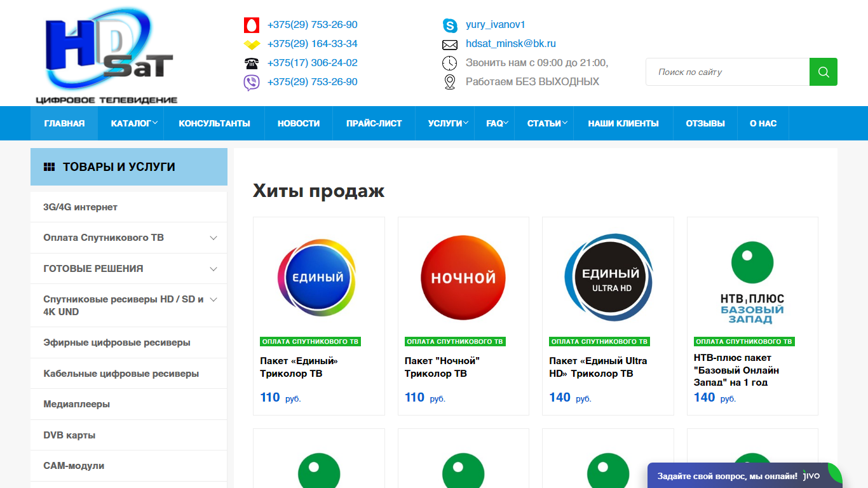The height and width of the screenshot is (488, 868).
Task: Focus the Поиск по сайту search field
Action: pos(728,72)
